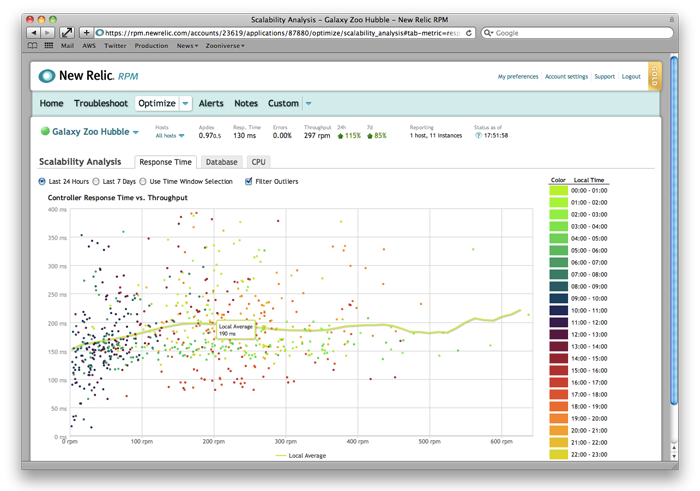
Task: Toggle the Filter Outliers checkbox
Action: point(249,181)
